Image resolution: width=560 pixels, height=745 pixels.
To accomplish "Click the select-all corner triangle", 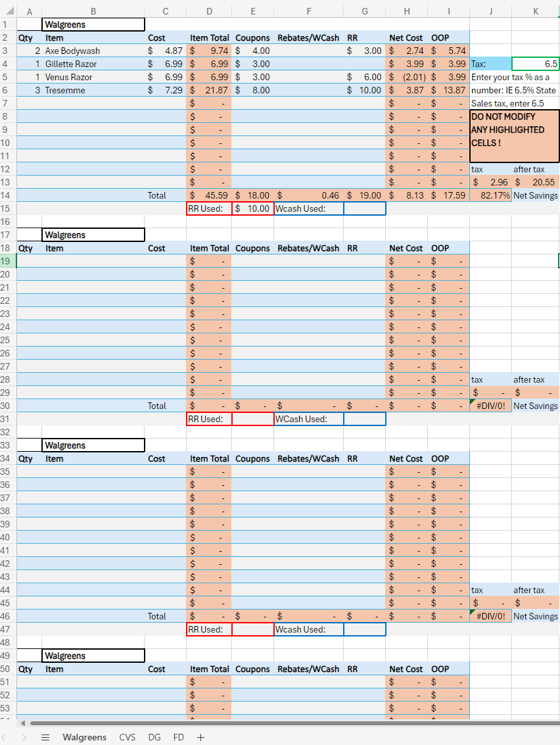I will (x=9, y=11).
